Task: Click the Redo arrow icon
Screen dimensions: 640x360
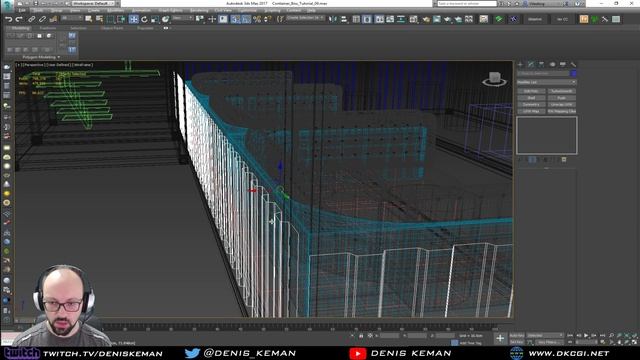Action: tap(19, 19)
